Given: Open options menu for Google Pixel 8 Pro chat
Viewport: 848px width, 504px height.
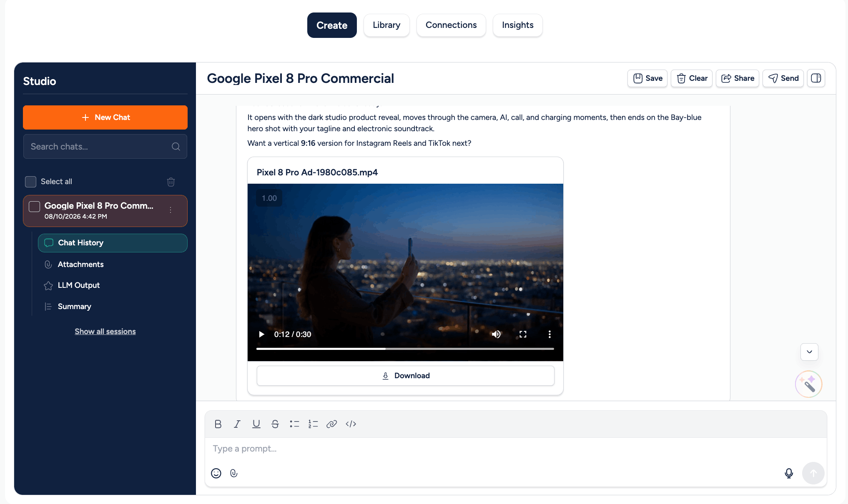Looking at the screenshot, I should [171, 210].
